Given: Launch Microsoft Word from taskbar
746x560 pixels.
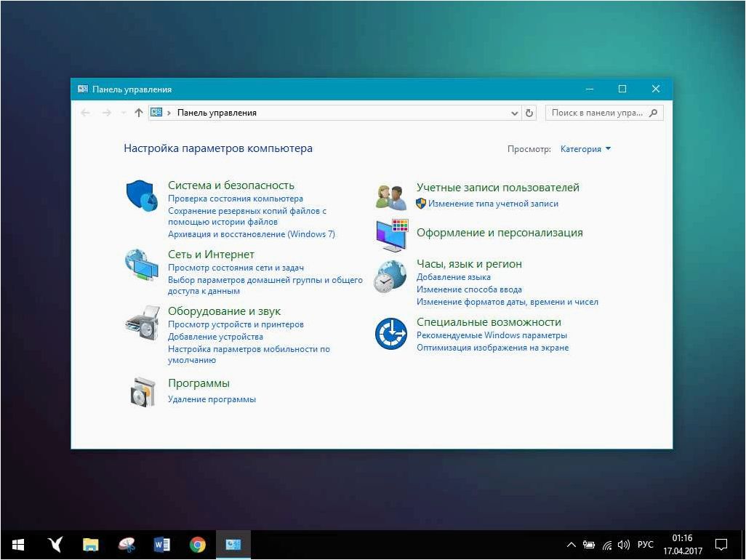Looking at the screenshot, I should coord(161,544).
